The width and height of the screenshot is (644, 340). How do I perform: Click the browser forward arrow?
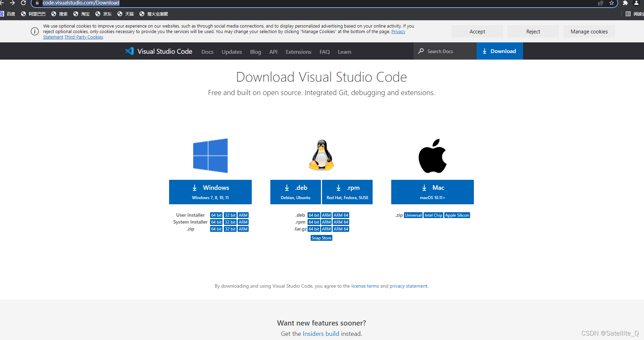point(12,3)
